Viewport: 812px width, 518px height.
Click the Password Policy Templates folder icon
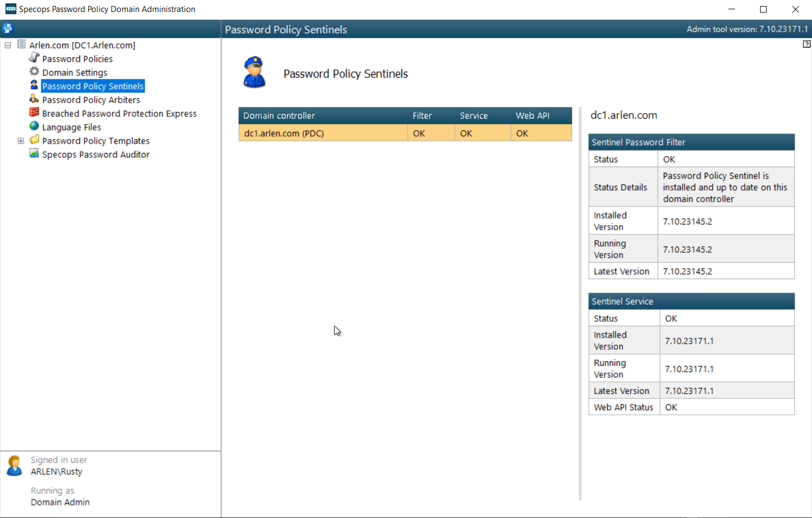[x=34, y=140]
